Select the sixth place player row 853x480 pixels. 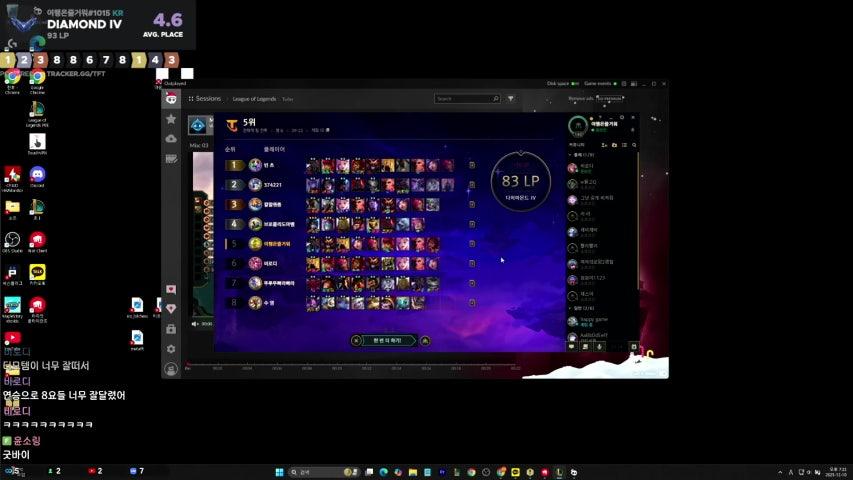(350, 263)
